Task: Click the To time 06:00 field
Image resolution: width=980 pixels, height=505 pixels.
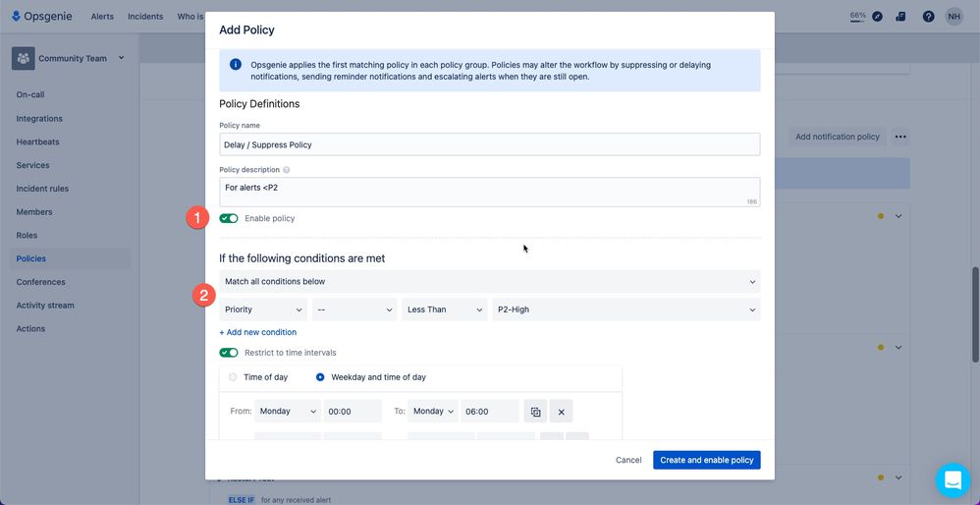Action: [x=490, y=412]
